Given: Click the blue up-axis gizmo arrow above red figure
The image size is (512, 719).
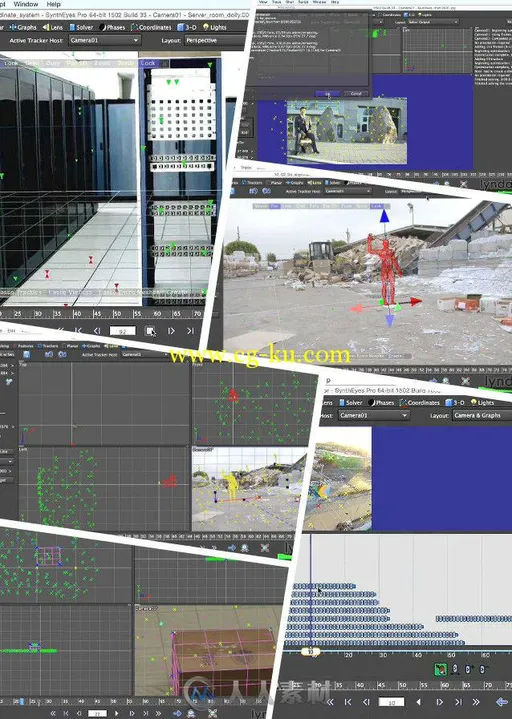Looking at the screenshot, I should (384, 216).
